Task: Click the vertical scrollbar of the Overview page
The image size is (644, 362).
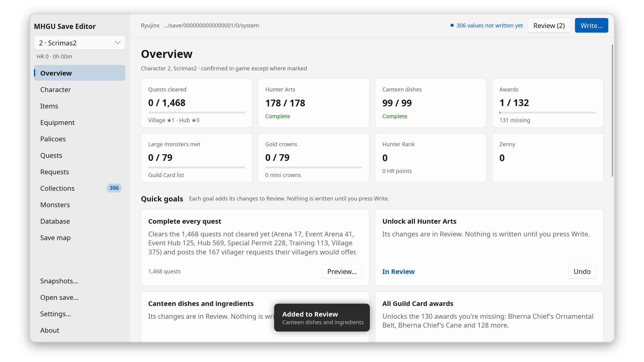Action: coord(612,111)
